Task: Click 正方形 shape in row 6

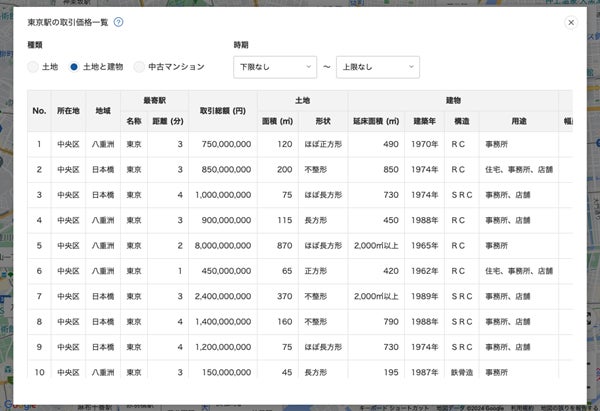Action: point(316,271)
